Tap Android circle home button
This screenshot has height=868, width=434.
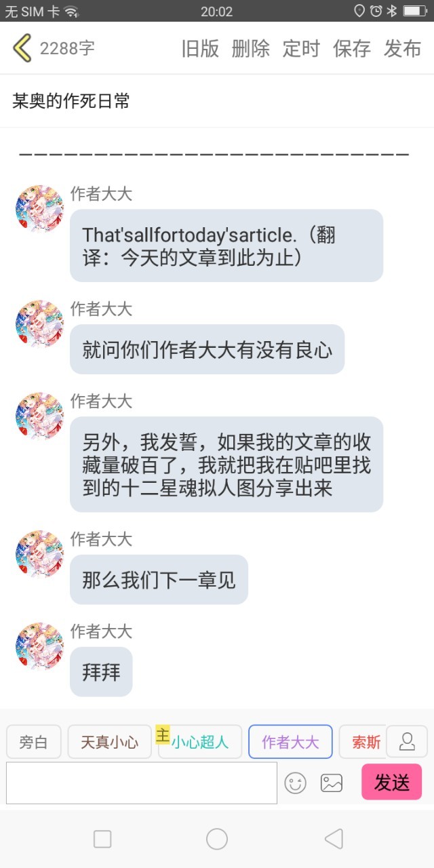[217, 840]
